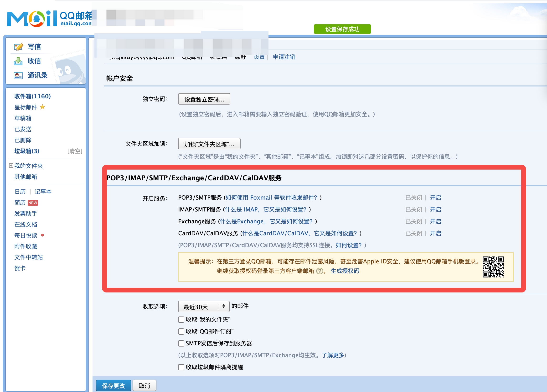Click the compose mail pencil icon

point(19,47)
